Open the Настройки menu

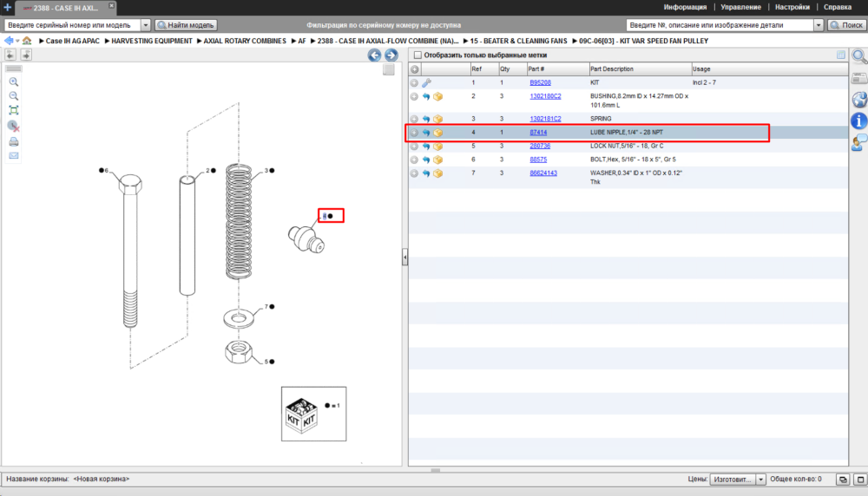click(x=792, y=7)
